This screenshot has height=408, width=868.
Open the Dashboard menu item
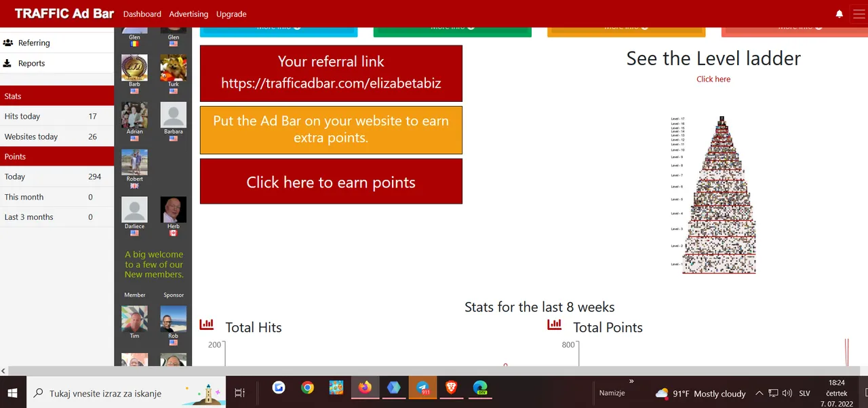click(142, 14)
